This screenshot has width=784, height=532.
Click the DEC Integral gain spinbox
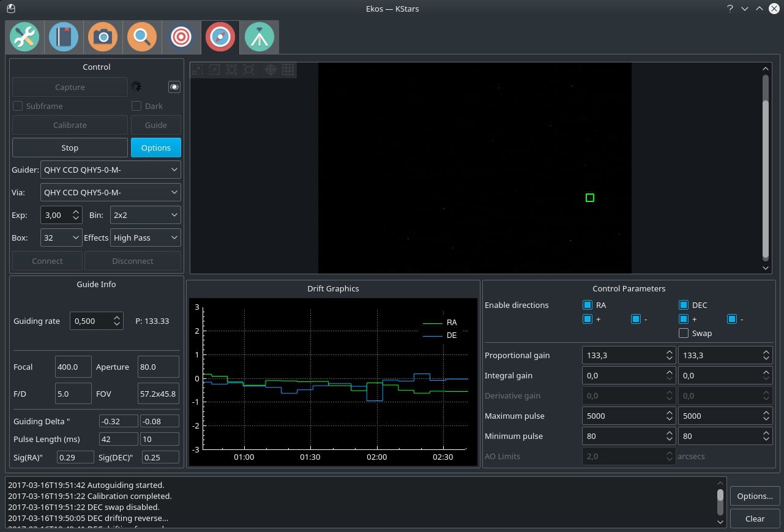(x=725, y=375)
